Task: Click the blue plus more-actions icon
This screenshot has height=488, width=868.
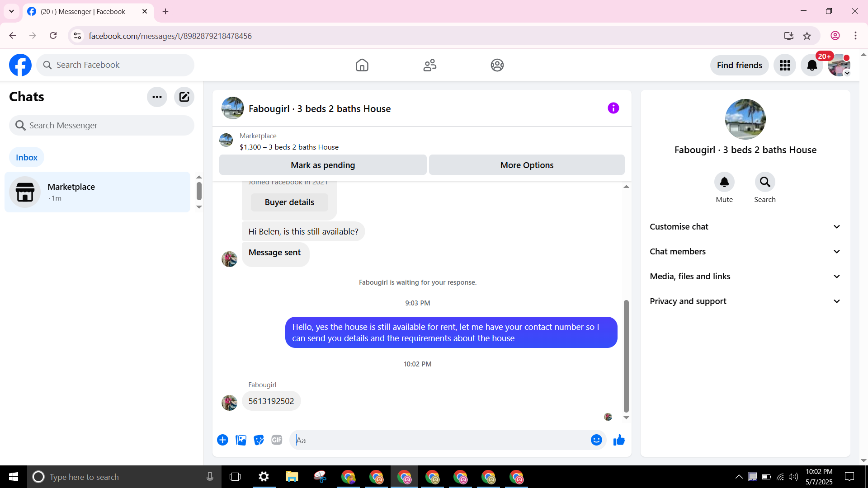Action: [x=222, y=440]
